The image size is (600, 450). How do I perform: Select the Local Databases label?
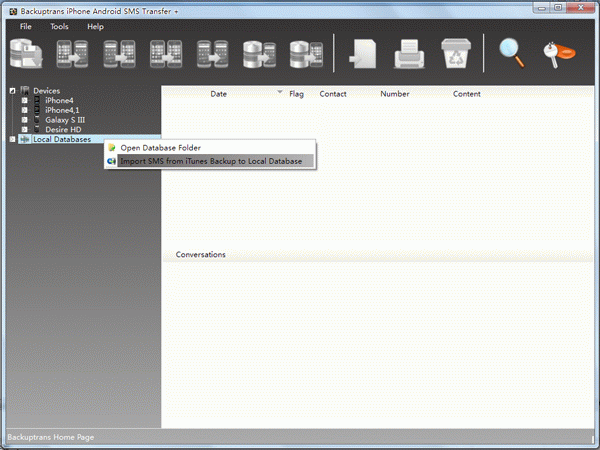[62, 139]
